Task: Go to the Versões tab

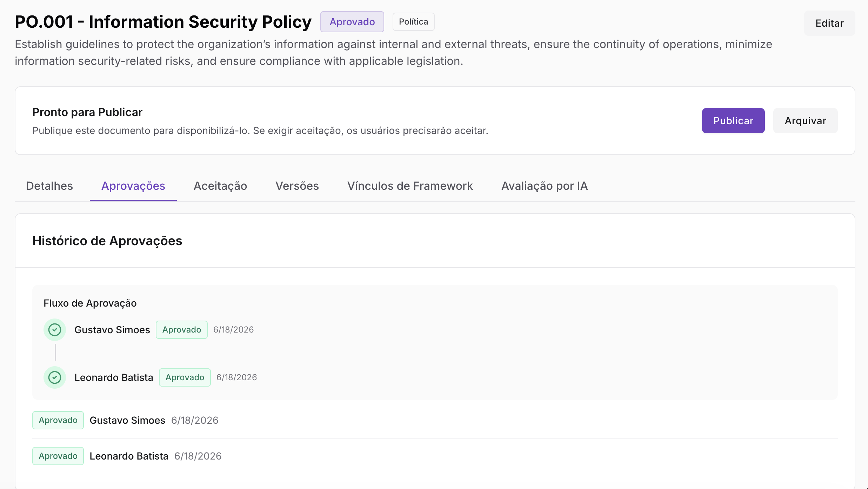Action: [297, 186]
